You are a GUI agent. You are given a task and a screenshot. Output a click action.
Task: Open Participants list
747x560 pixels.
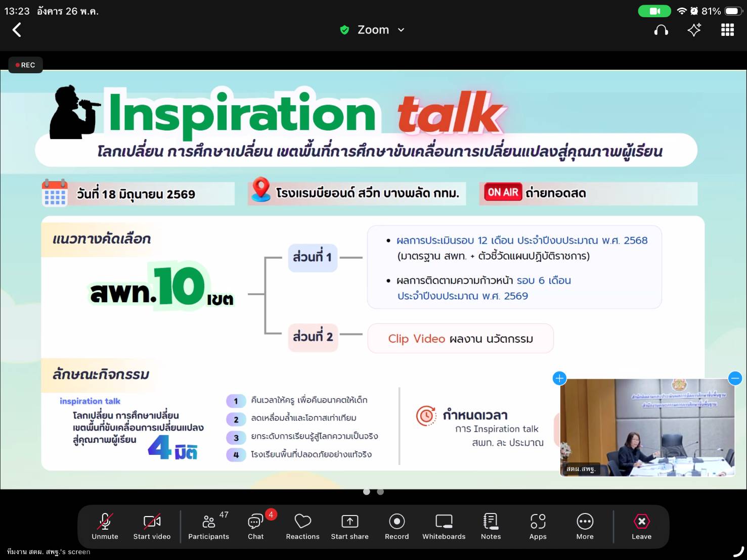(x=208, y=526)
